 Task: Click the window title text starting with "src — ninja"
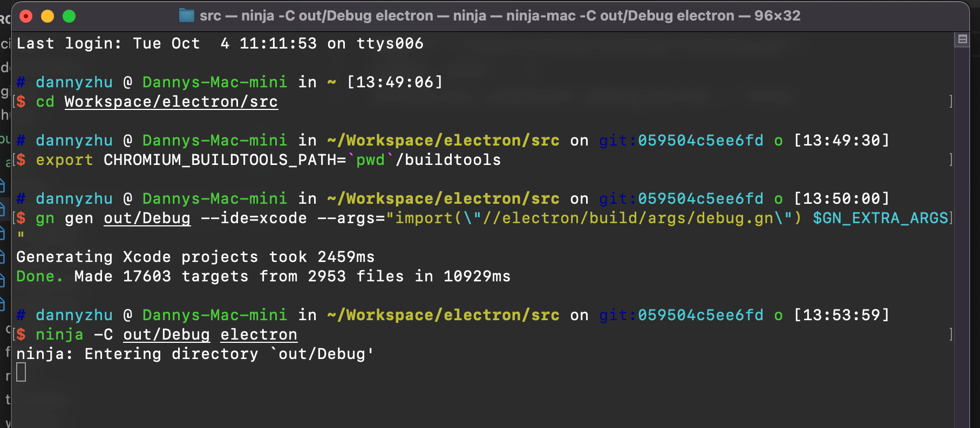coord(500,16)
